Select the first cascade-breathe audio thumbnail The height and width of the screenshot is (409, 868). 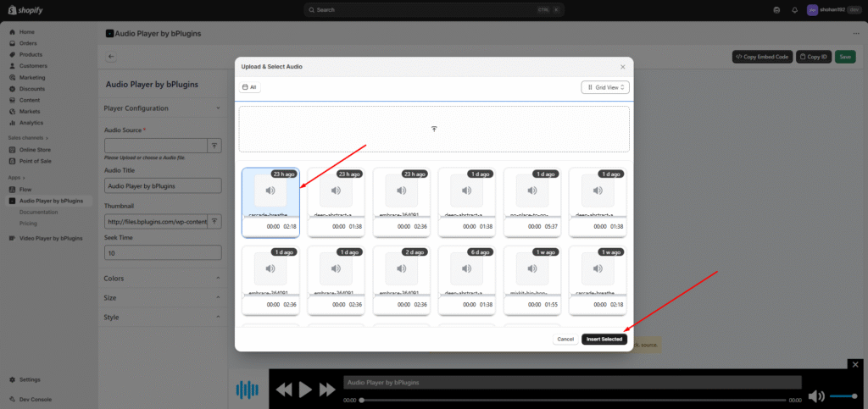(x=270, y=193)
